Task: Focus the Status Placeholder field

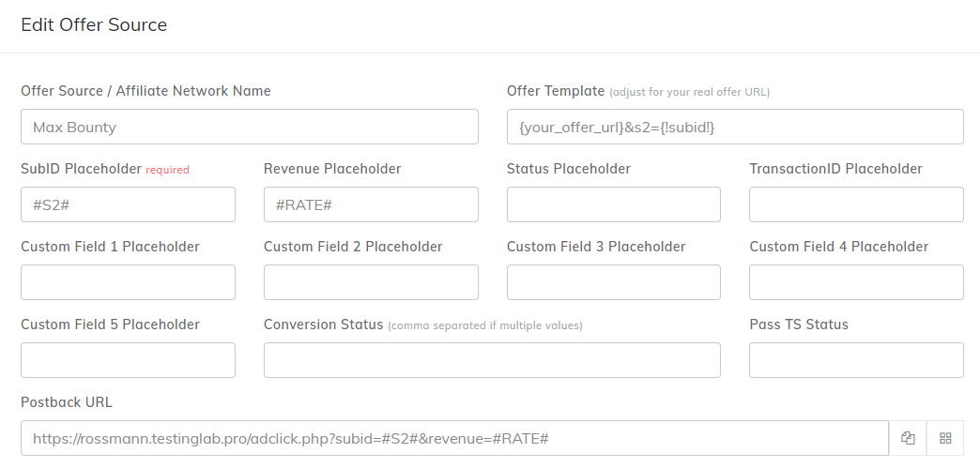Action: click(614, 204)
